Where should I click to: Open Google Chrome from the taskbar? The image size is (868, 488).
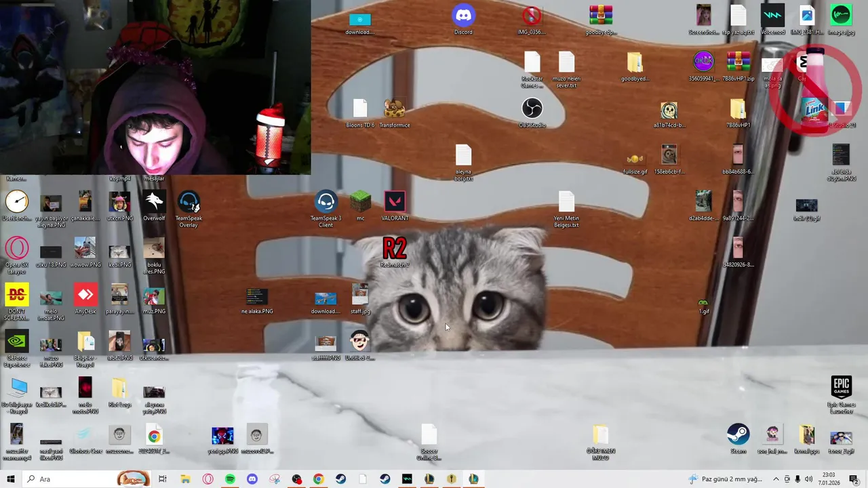[x=318, y=479]
